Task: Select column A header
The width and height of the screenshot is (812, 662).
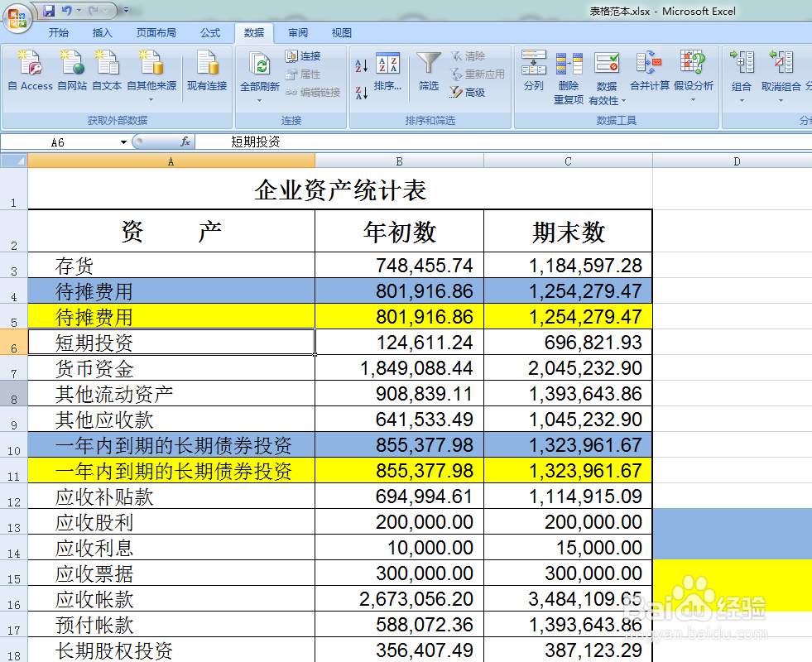Action: (x=171, y=161)
